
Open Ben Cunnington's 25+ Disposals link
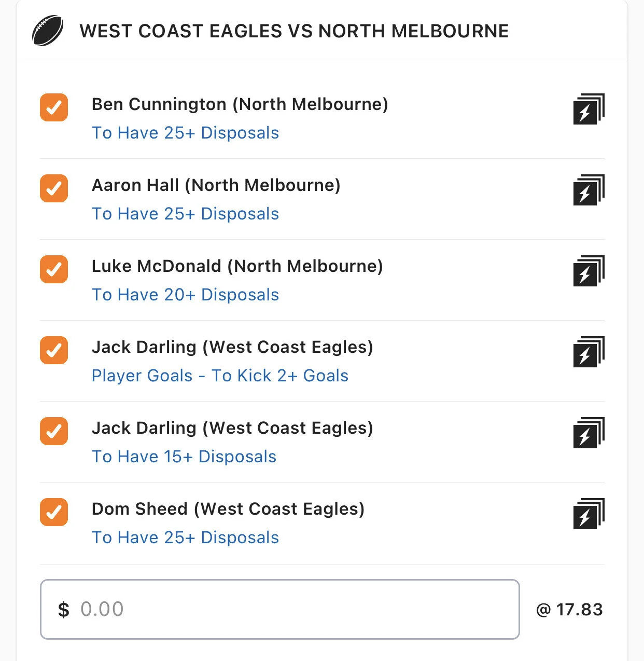[185, 133]
